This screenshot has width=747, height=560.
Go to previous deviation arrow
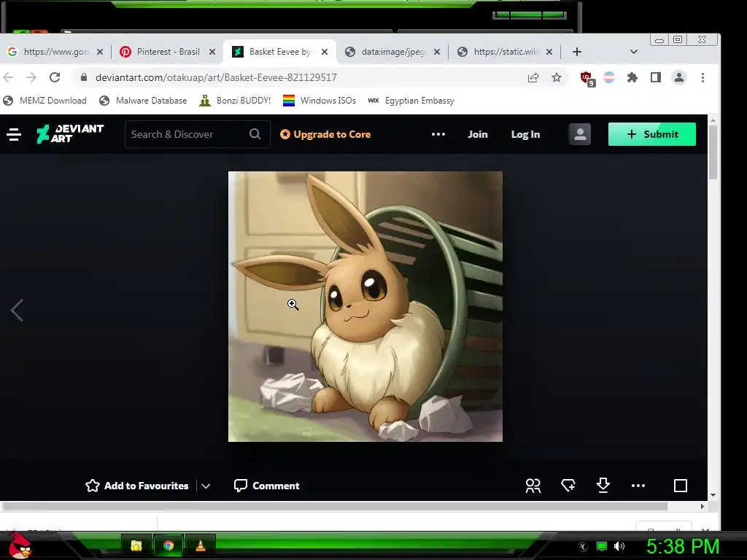(x=17, y=311)
